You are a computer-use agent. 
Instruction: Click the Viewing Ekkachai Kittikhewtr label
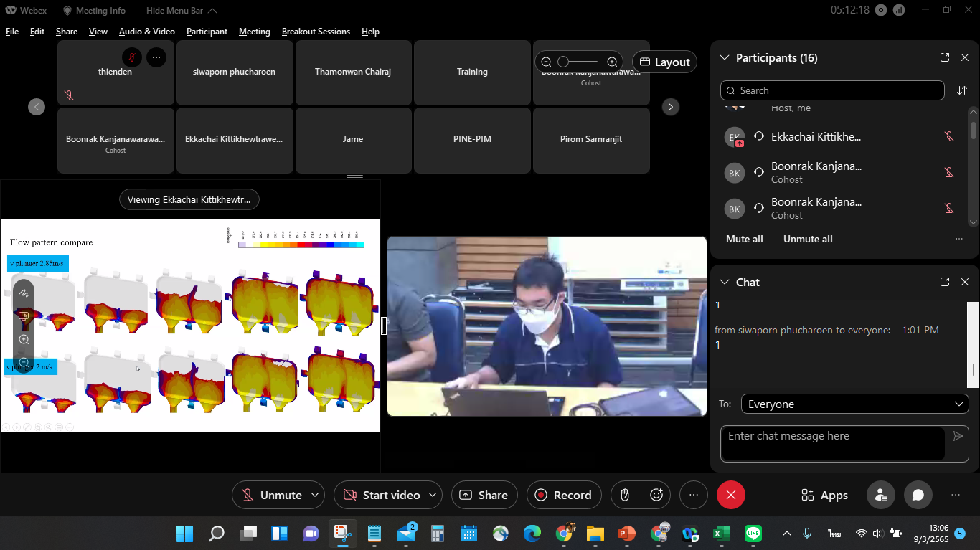coord(189,199)
